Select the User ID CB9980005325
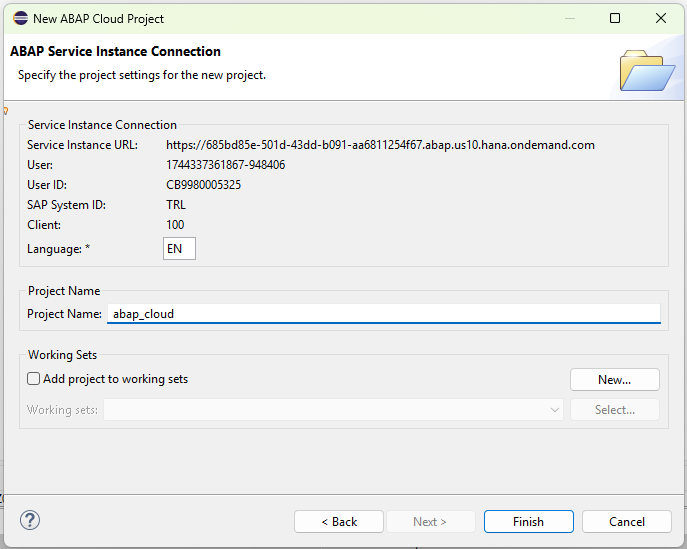This screenshot has height=549, width=687. (203, 185)
